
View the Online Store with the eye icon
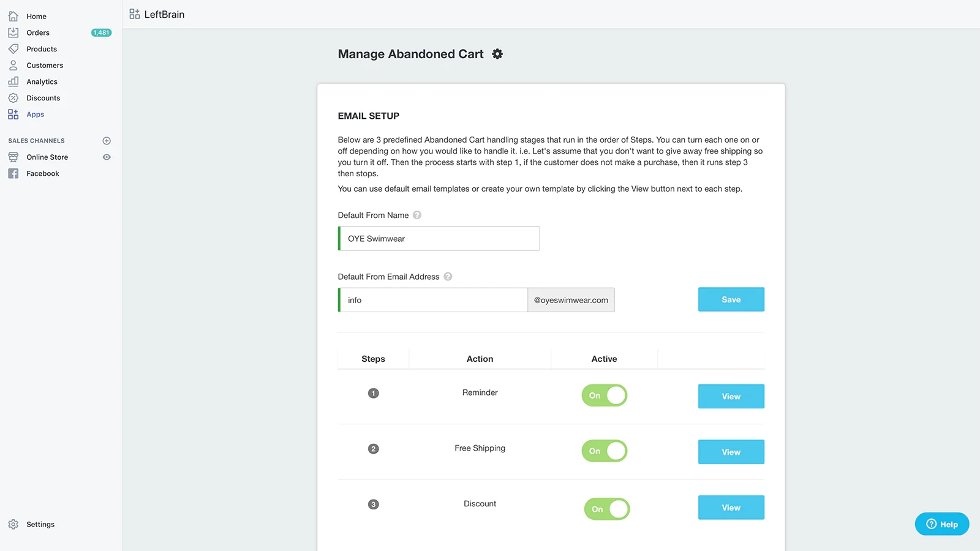point(107,157)
